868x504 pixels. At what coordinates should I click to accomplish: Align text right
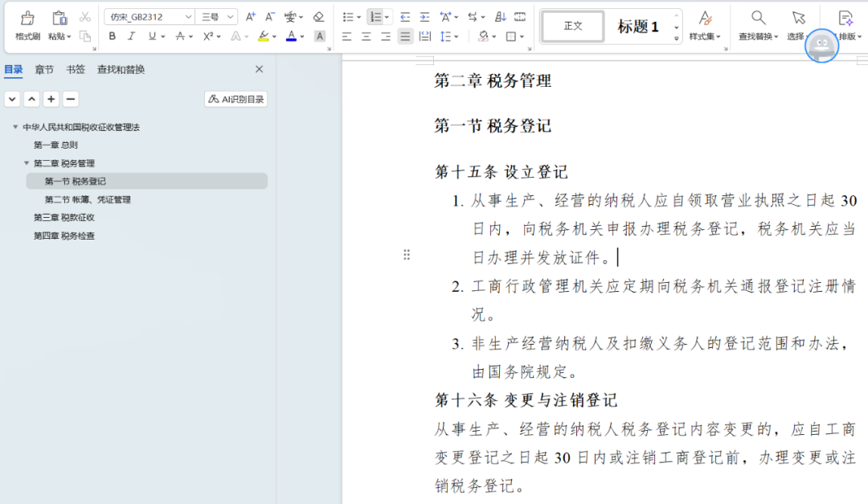385,36
